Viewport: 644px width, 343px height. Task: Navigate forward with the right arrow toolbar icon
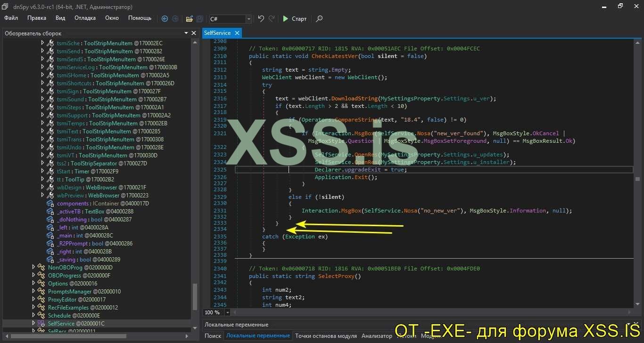175,19
